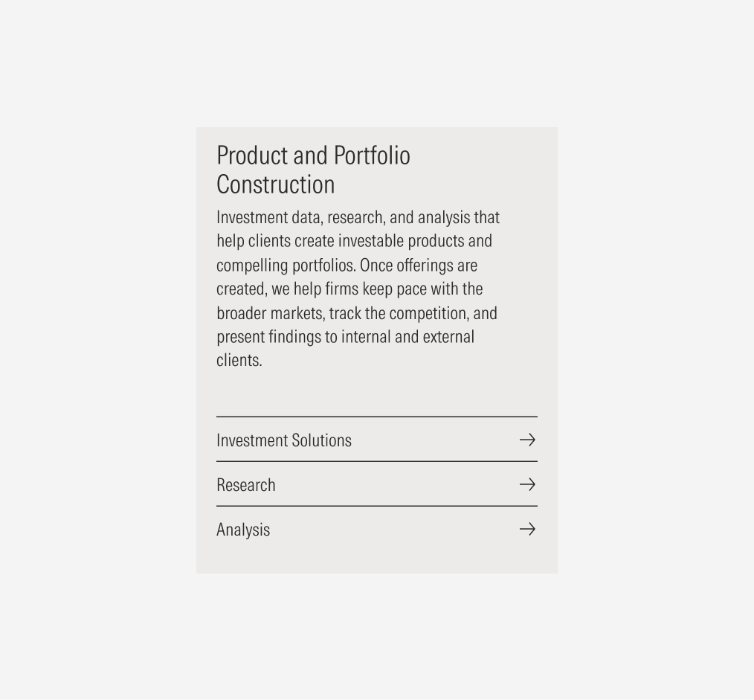Screen dimensions: 754x700
Task: Click the "Product and Portfolio Construction" heading
Action: click(x=313, y=170)
